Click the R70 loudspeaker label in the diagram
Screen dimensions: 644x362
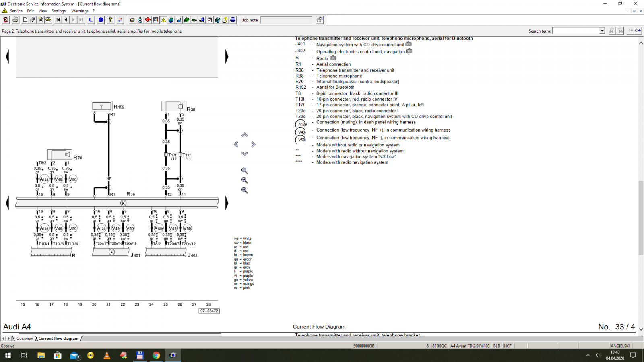78,158
